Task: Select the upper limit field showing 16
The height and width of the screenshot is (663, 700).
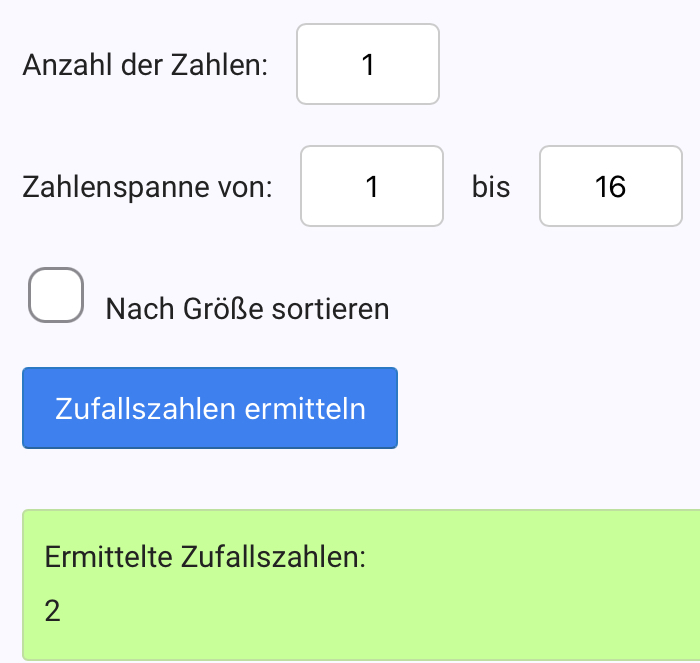Action: click(x=610, y=186)
